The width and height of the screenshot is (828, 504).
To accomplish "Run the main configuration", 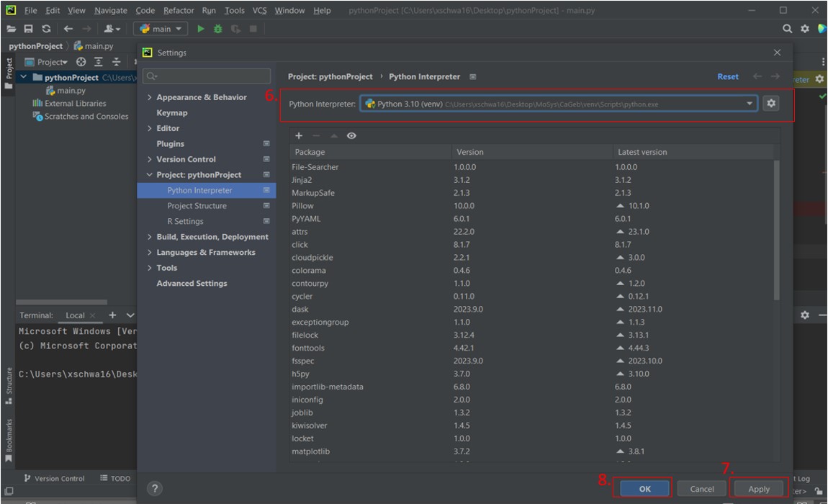I will [x=200, y=29].
